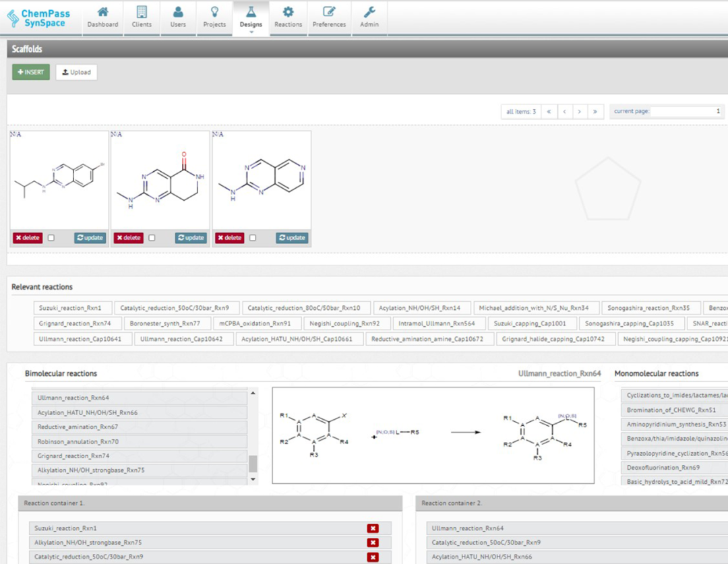
Task: Open Preferences edit icon
Action: coord(329,12)
